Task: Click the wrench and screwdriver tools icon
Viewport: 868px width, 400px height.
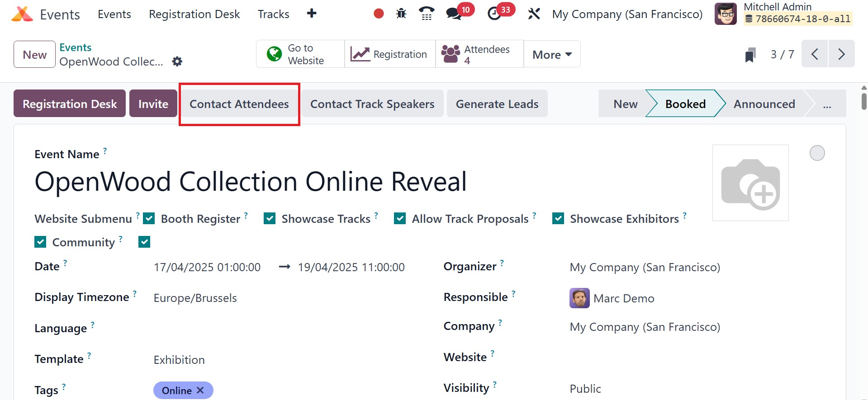Action: (x=534, y=14)
